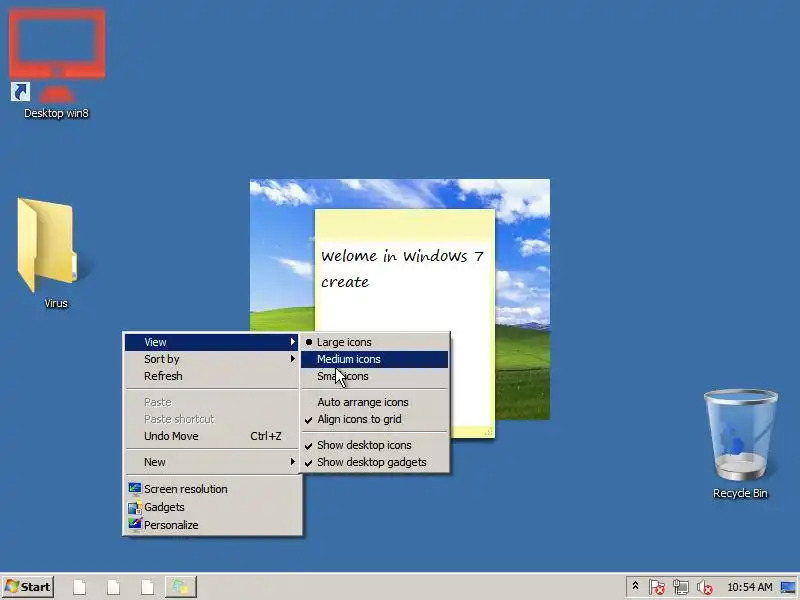800x600 pixels.
Task: Choose Undo Move in context menu
Action: (x=212, y=436)
